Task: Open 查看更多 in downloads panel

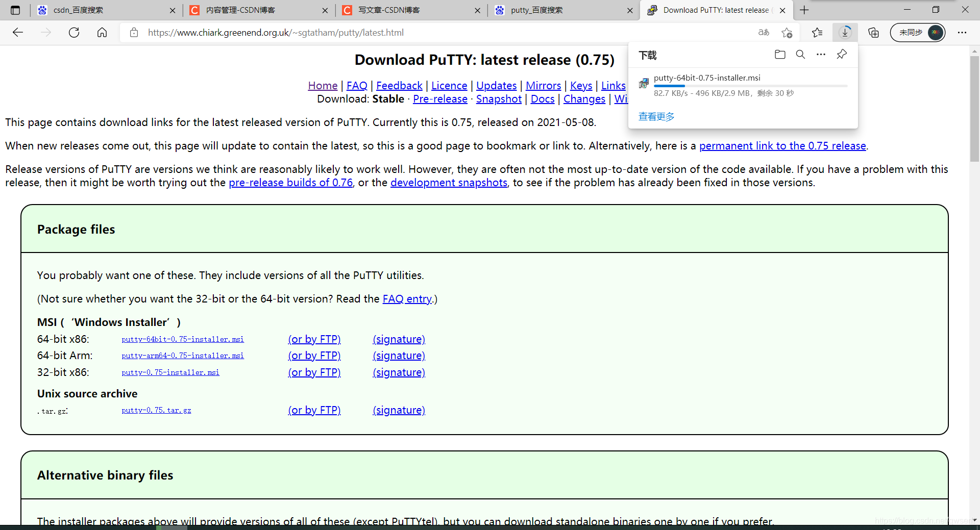Action: tap(656, 117)
